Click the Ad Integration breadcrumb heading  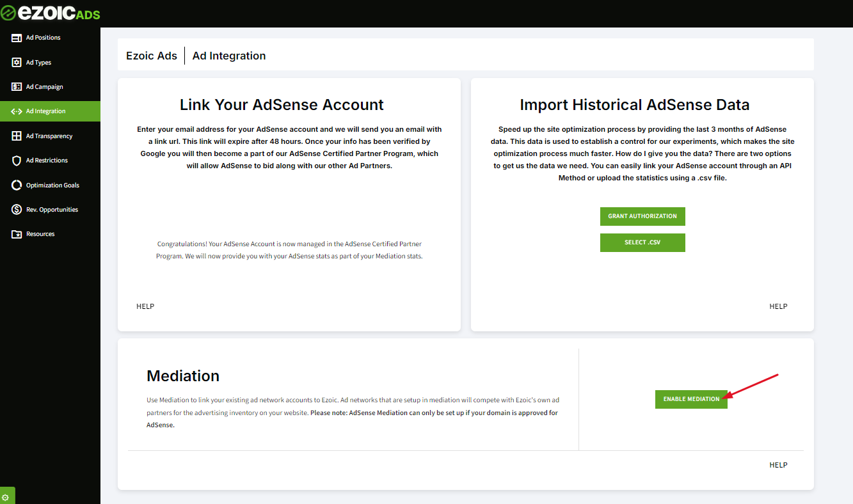[x=229, y=56]
